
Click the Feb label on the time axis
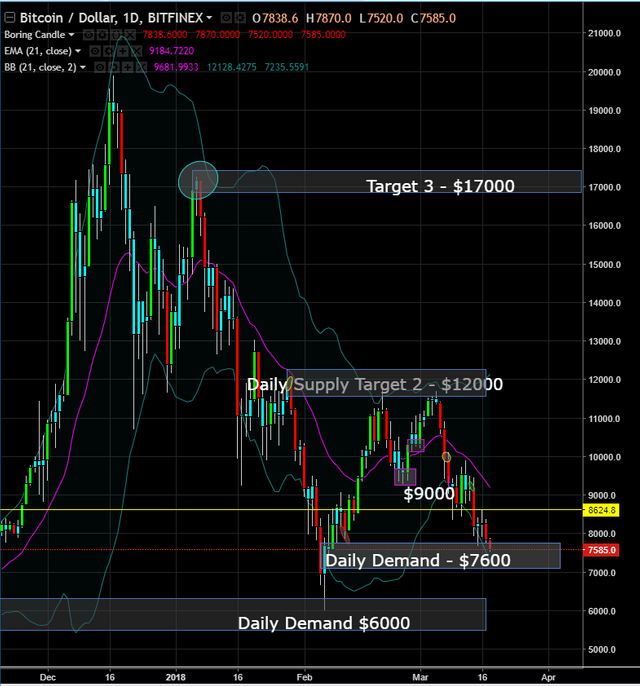coord(304,677)
